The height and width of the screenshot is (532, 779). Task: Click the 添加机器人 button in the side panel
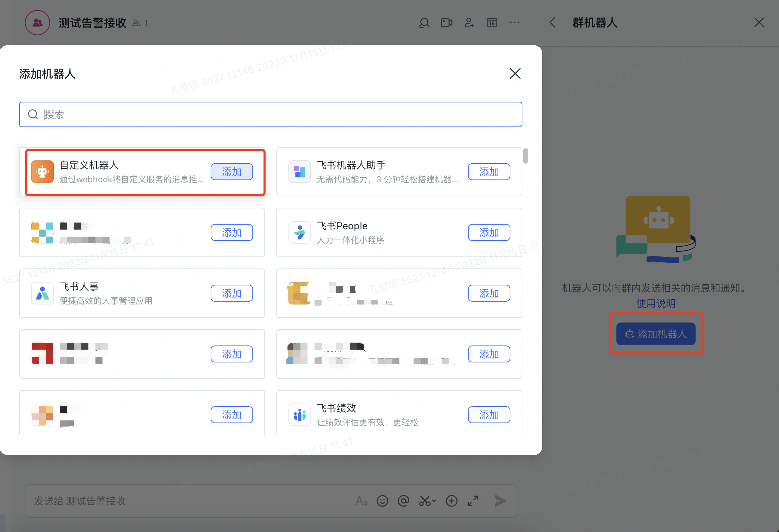656,334
